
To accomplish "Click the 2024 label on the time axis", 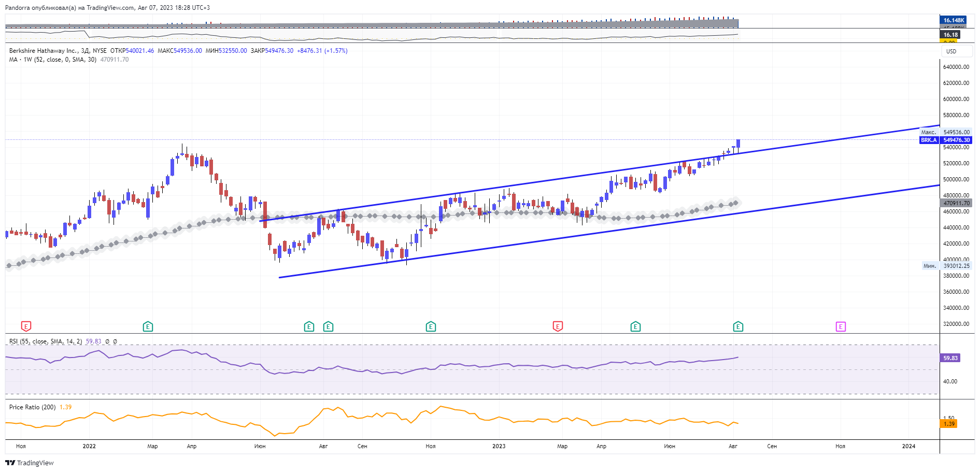I will [908, 446].
